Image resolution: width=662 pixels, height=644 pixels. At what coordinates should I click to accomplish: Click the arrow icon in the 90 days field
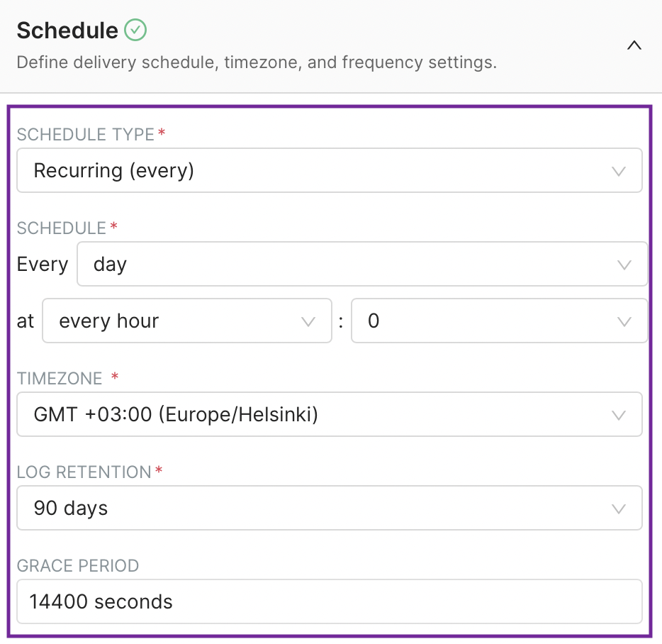(619, 509)
